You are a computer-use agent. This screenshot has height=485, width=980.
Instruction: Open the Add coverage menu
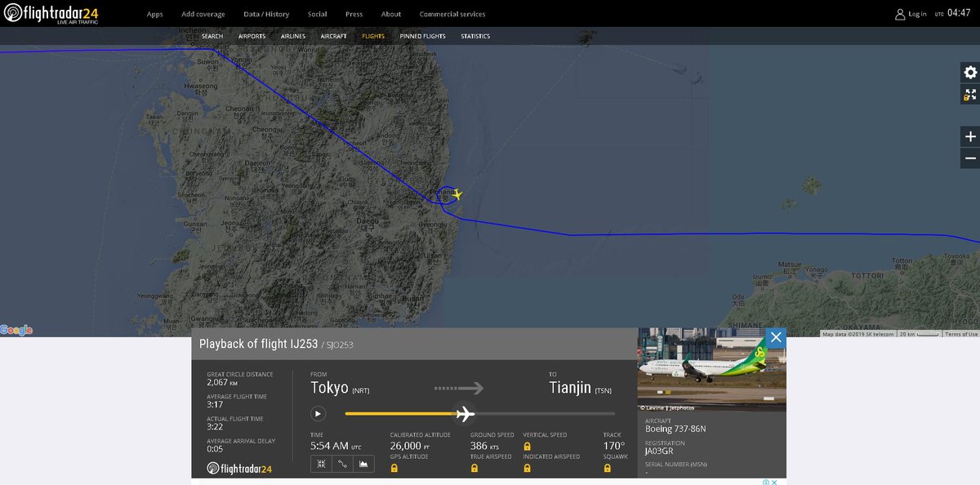click(203, 14)
